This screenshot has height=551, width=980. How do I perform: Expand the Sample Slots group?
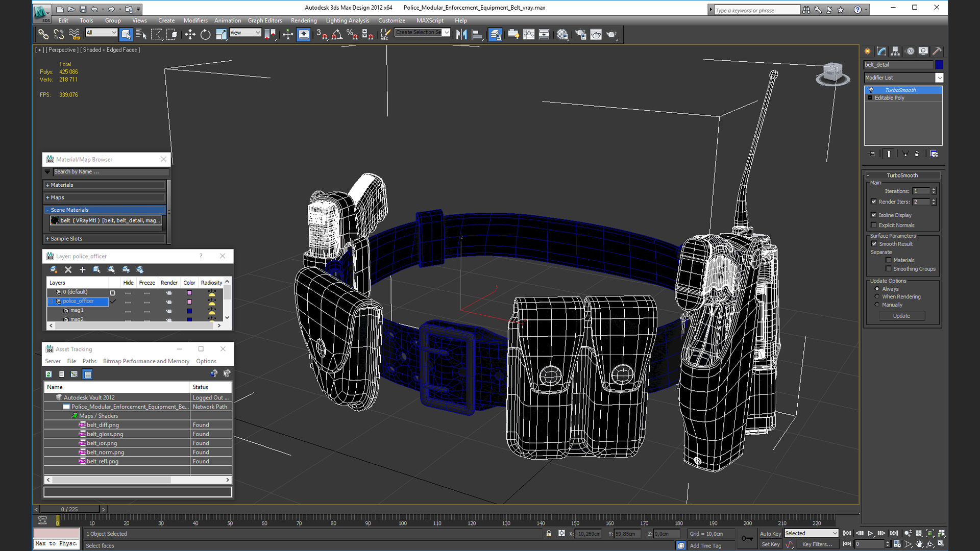click(105, 239)
